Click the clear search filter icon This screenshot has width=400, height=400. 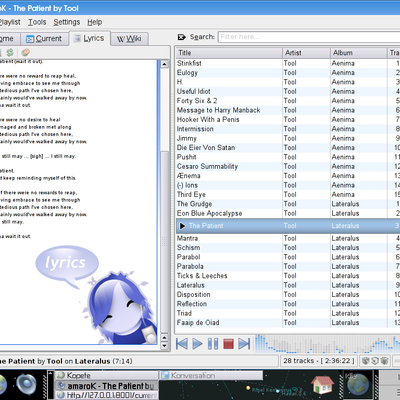pos(181,37)
